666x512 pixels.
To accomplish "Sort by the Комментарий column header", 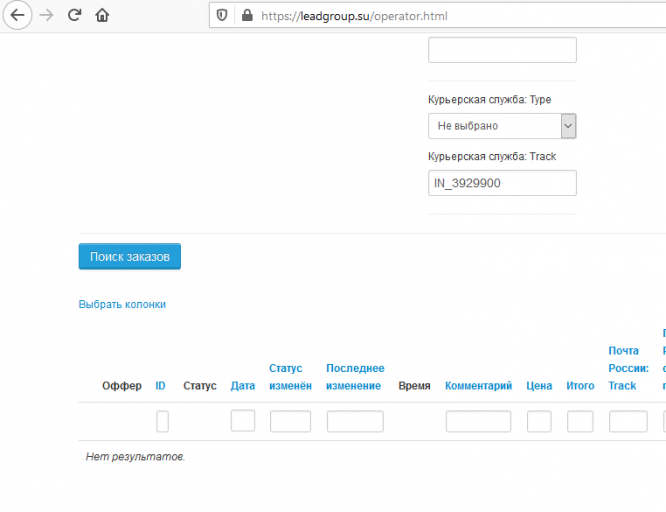I will point(478,386).
